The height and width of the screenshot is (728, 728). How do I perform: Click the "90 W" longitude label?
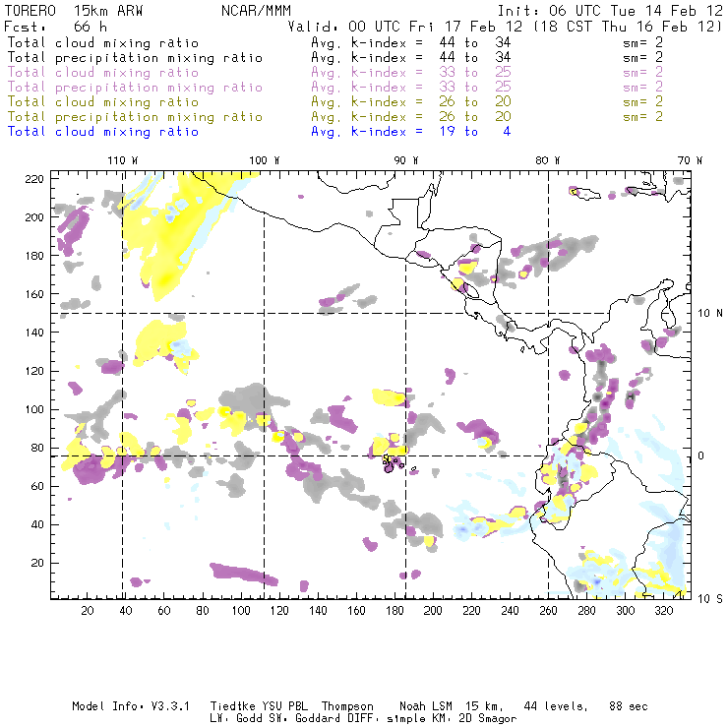coord(406,160)
